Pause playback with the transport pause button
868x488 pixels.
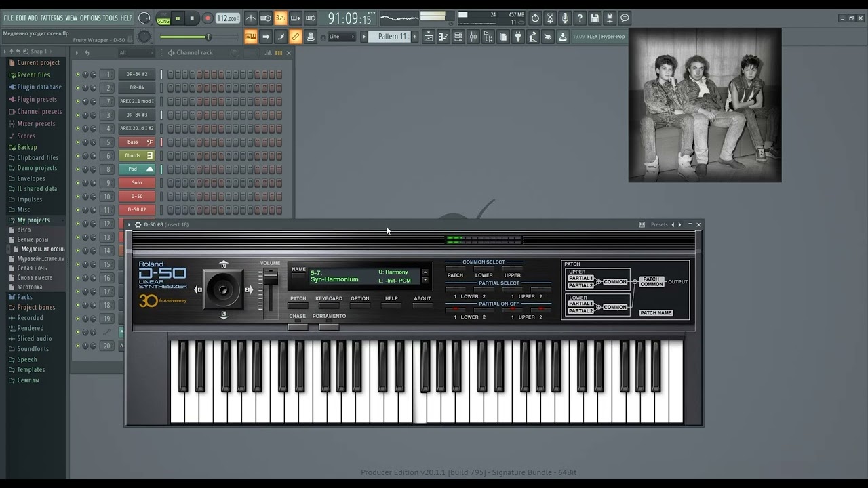click(x=178, y=18)
